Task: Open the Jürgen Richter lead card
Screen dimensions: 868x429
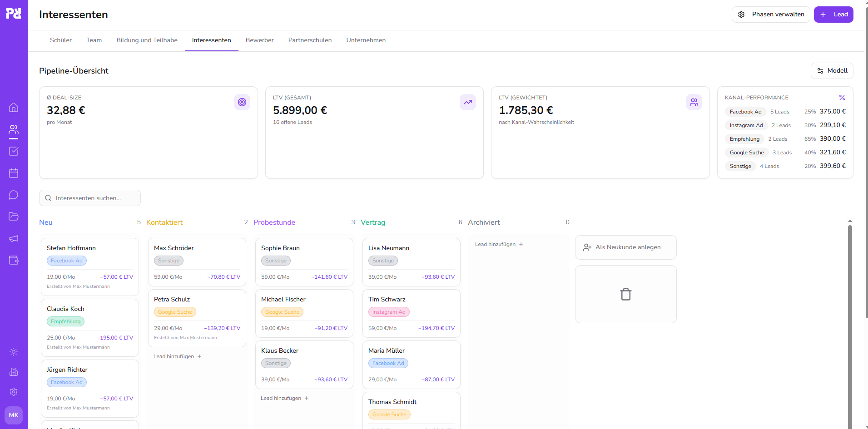Action: (x=90, y=389)
